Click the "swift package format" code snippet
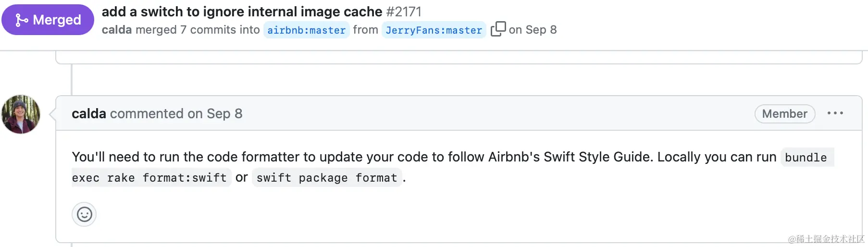Screen dimensions: 868x247 [x=327, y=178]
